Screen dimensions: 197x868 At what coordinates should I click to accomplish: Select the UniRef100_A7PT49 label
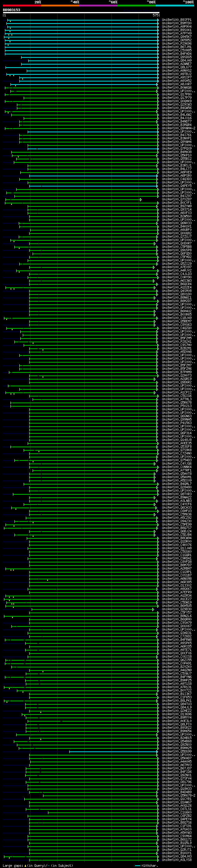coord(176,33)
